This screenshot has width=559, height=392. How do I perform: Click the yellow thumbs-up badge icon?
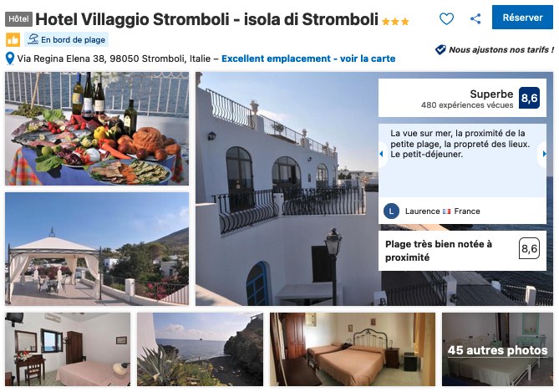tap(13, 39)
